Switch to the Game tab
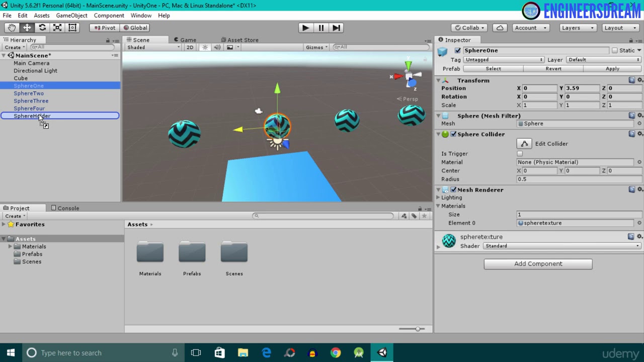644x362 pixels. (185, 40)
